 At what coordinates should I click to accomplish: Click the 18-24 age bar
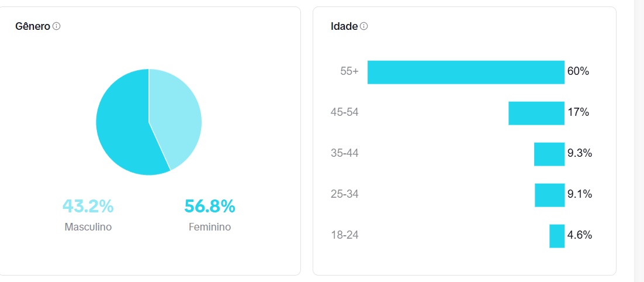pyautogui.click(x=557, y=236)
